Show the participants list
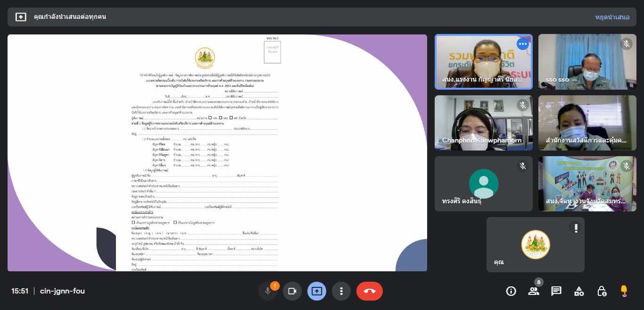This screenshot has height=310, width=644. coord(534,291)
